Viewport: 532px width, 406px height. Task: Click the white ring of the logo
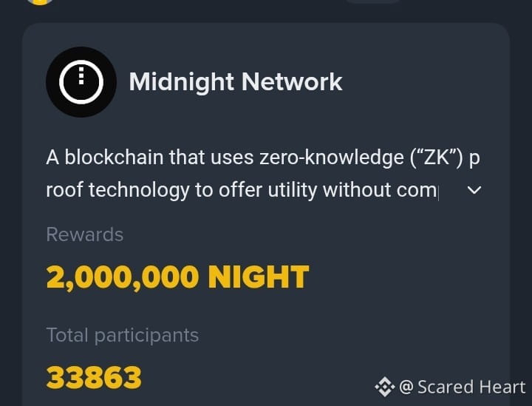(x=81, y=82)
